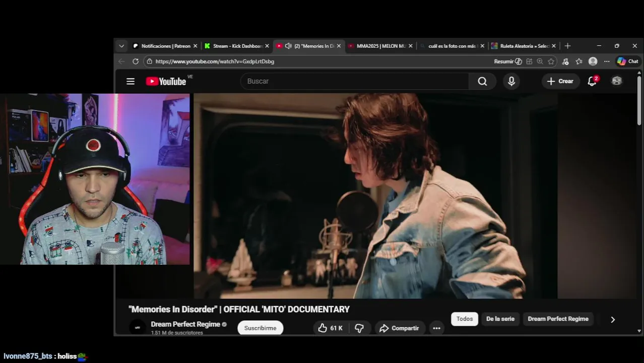Image resolution: width=644 pixels, height=363 pixels.
Task: Select the Todos filter chip
Action: tap(465, 319)
